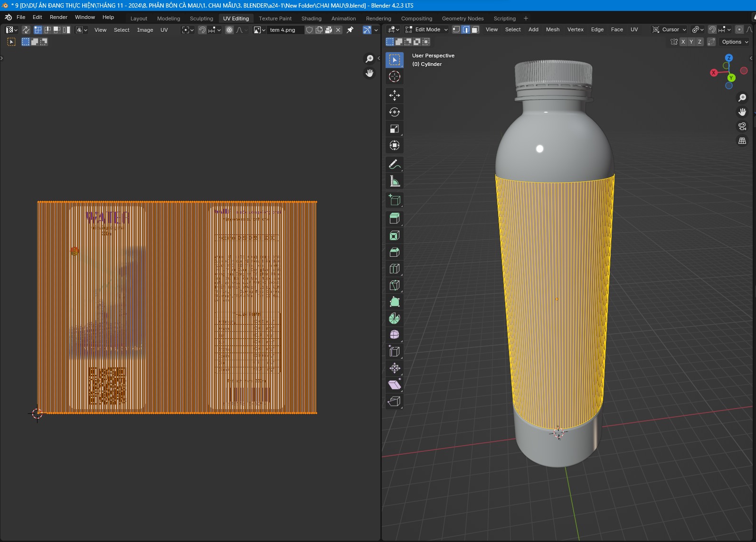Select the Extrude Region tool

[395, 218]
